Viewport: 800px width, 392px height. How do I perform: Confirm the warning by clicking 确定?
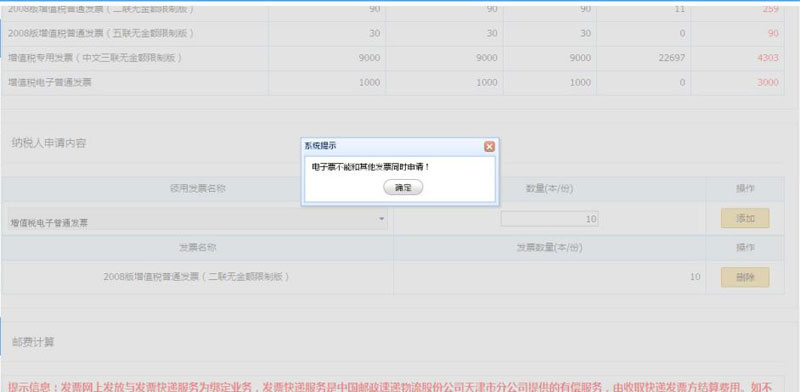(403, 187)
